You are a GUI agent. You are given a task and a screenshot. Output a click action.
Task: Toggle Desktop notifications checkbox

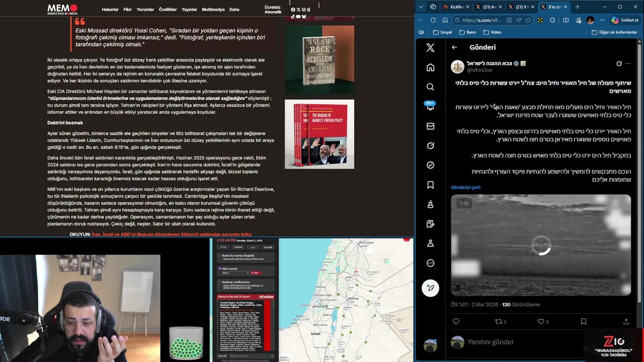coord(219,283)
